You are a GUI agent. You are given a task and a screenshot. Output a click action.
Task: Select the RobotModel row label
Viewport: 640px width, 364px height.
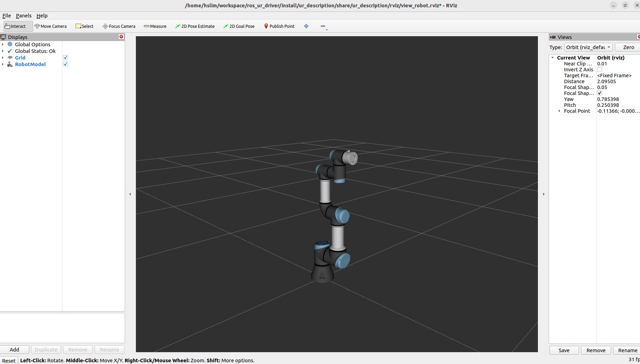30,64
